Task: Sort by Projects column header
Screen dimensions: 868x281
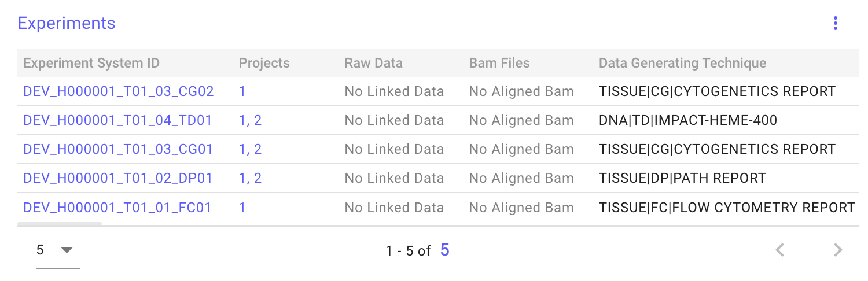Action: point(264,63)
